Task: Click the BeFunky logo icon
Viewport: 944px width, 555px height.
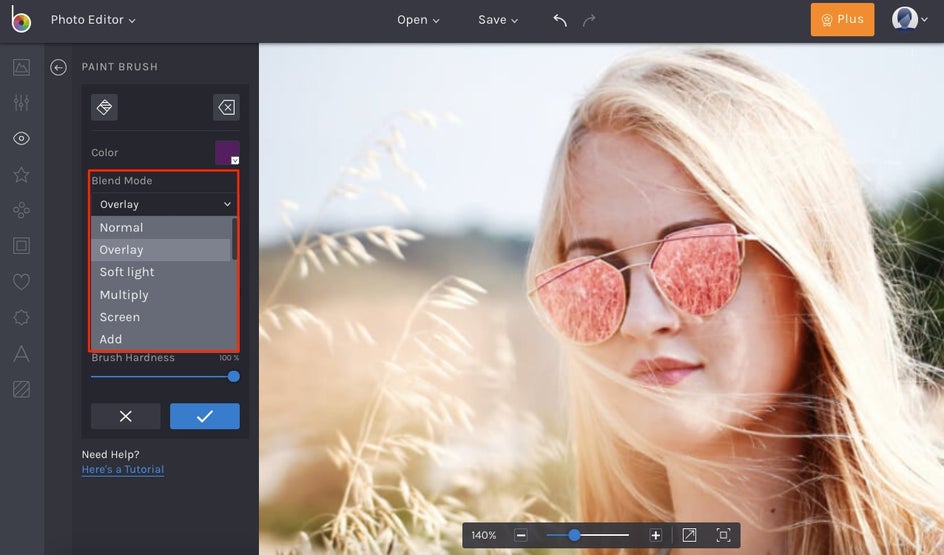Action: click(21, 20)
